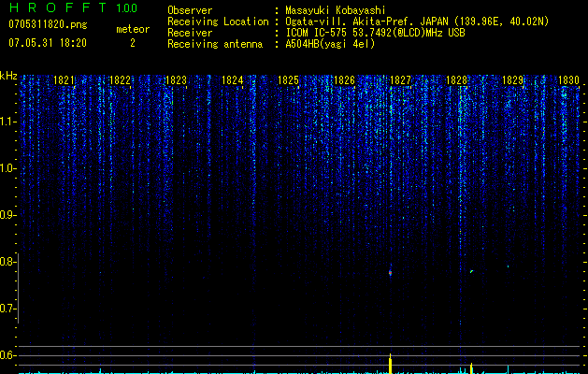The image size is (588, 374).
Task: Click the Receiving antenna label
Action: (215, 44)
